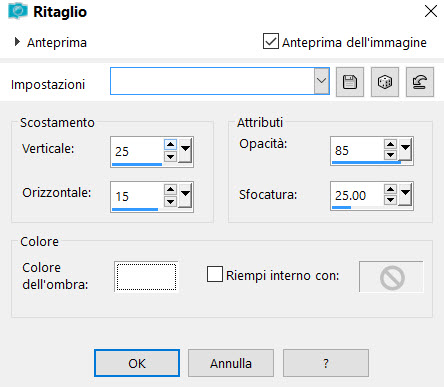Open the Sfocatura slider popup arrow

(x=405, y=194)
